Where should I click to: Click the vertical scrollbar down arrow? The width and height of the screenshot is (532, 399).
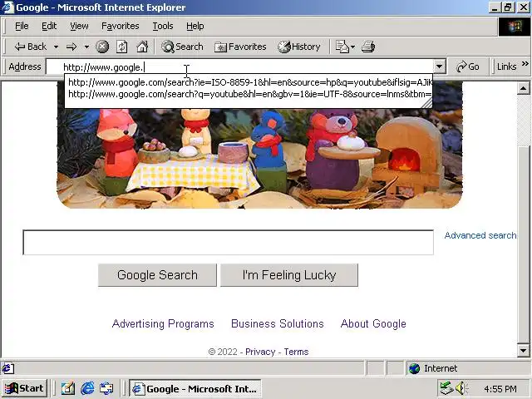tap(523, 351)
